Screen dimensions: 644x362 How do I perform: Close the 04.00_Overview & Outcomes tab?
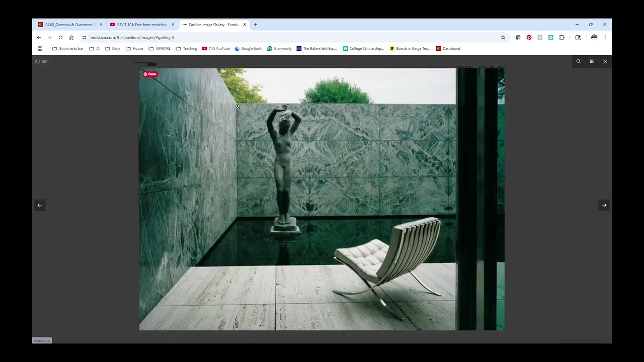click(101, 25)
